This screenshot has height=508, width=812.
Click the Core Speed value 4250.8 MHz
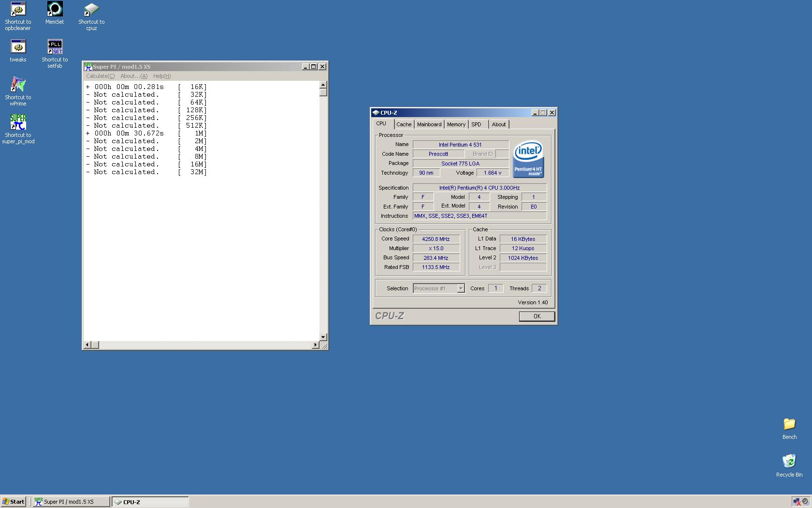point(436,239)
